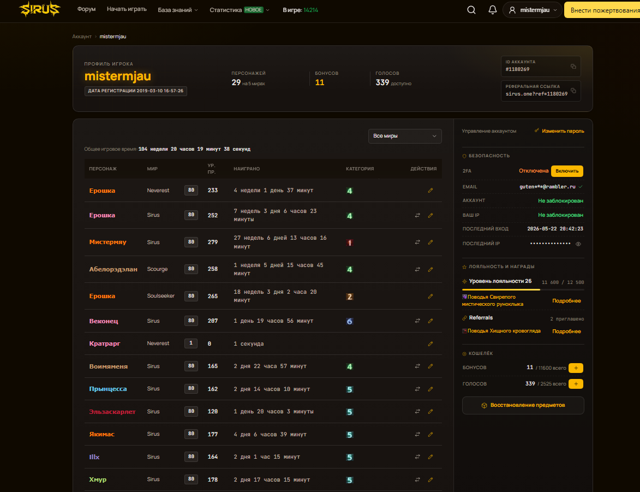
Task: Click Изменить пароль link
Action: pyautogui.click(x=559, y=131)
